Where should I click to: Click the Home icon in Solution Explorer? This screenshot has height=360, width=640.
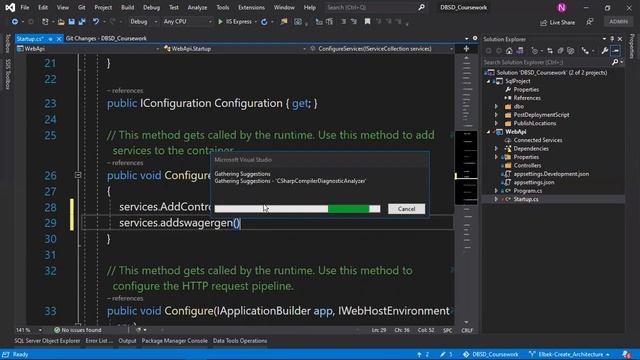pyautogui.click(x=509, y=51)
